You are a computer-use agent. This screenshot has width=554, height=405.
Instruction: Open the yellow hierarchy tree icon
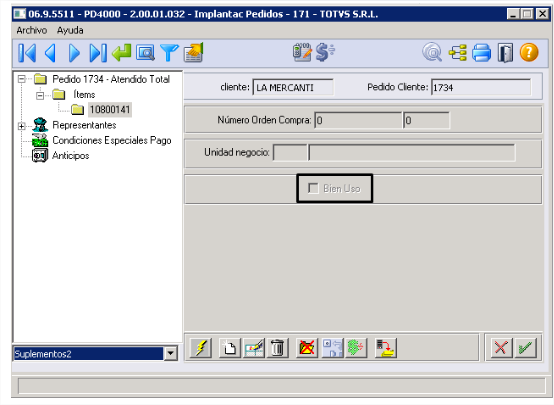[x=458, y=53]
